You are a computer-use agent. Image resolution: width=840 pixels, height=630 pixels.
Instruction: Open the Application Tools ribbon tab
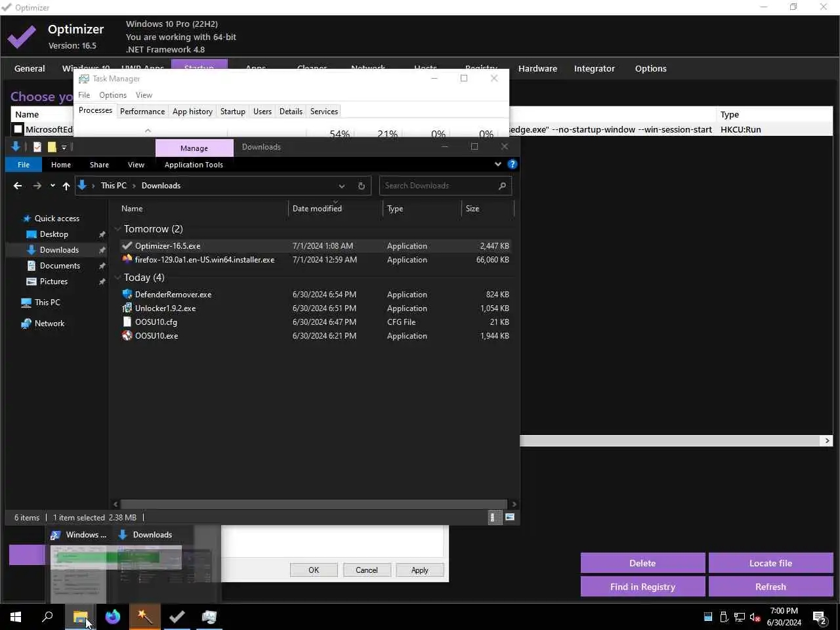[x=194, y=165]
